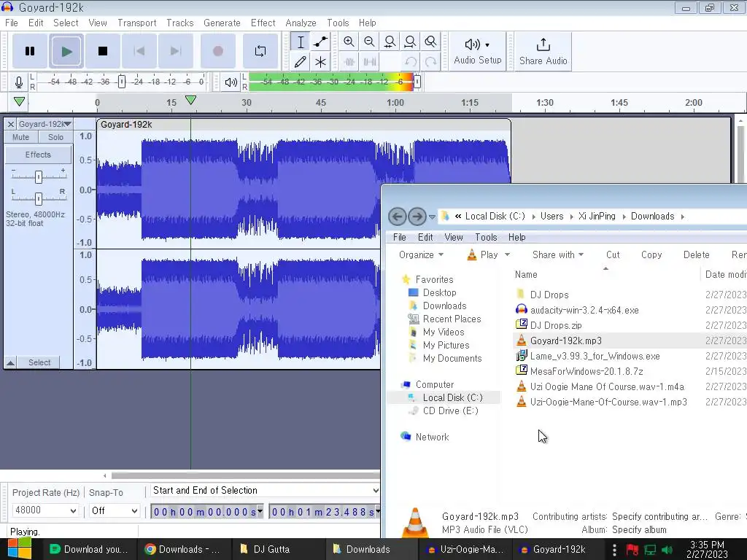
Task: Open the Explorer Organize dropdown
Action: click(x=421, y=254)
